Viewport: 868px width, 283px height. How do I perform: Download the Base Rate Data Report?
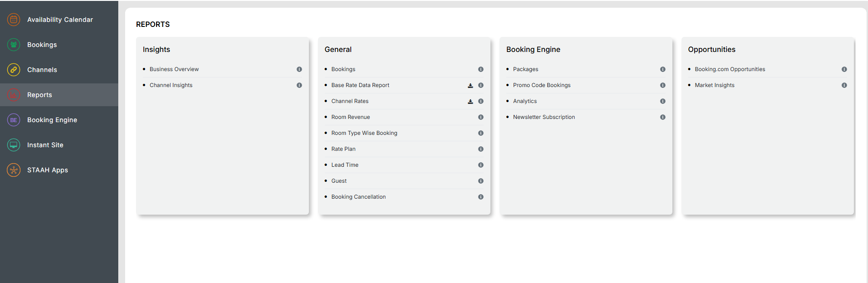pyautogui.click(x=470, y=85)
